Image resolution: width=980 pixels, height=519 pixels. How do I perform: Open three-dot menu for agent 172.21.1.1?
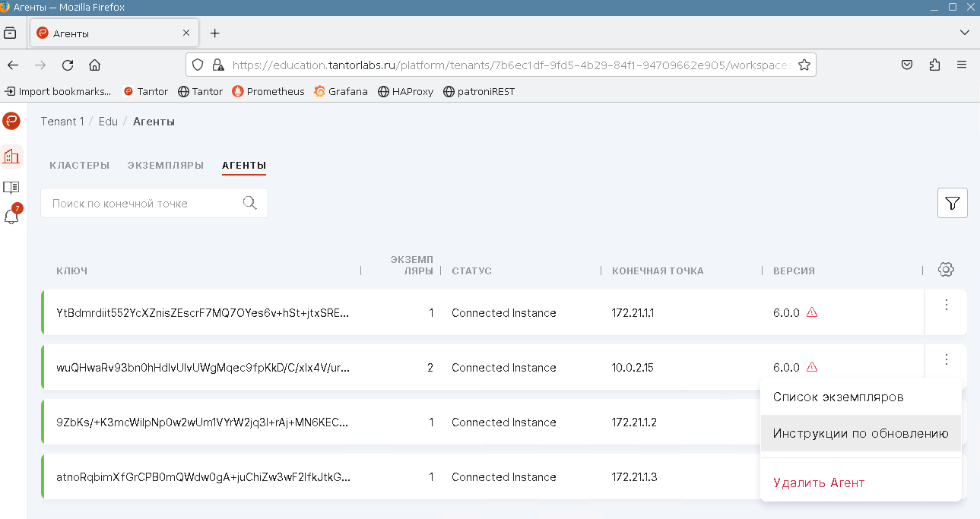(x=946, y=305)
